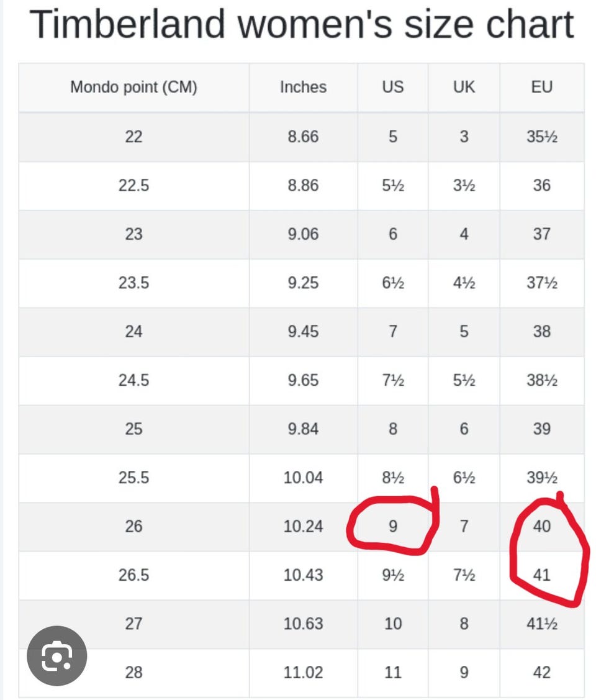Click the UK column header
The width and height of the screenshot is (596, 700).
point(464,87)
